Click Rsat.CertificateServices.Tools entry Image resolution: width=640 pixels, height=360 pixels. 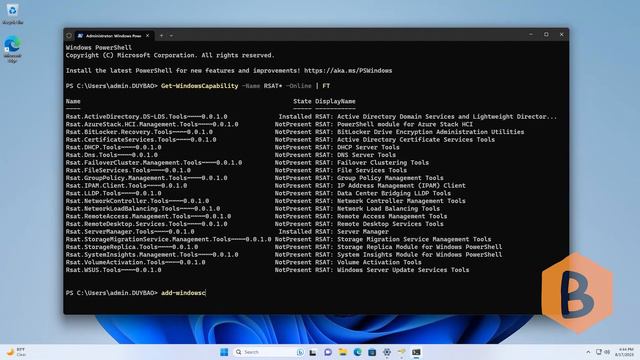click(x=141, y=140)
